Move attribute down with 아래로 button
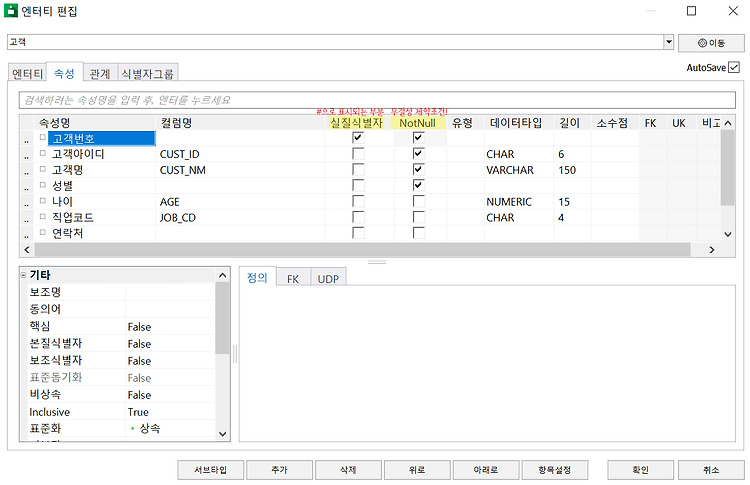The width and height of the screenshot is (750, 485). coord(486,470)
